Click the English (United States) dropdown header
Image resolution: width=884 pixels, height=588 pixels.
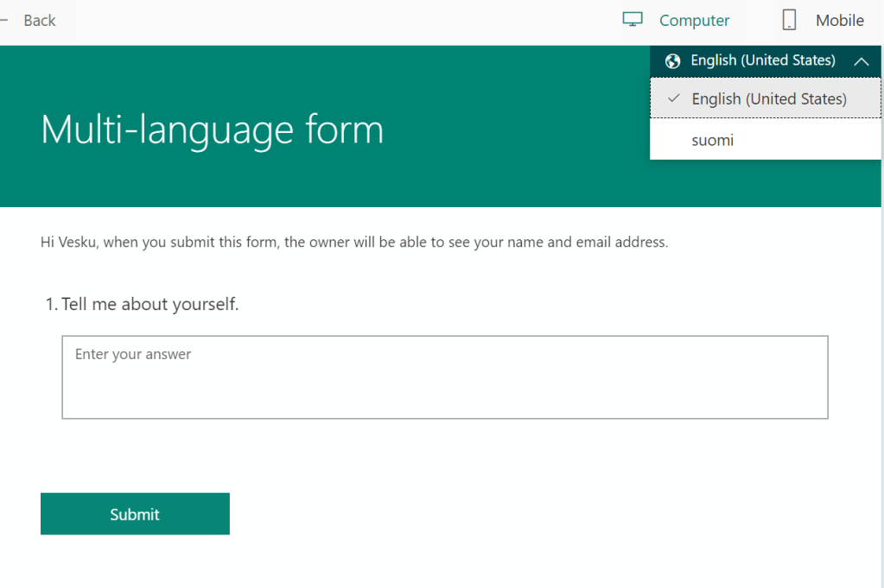pyautogui.click(x=762, y=60)
